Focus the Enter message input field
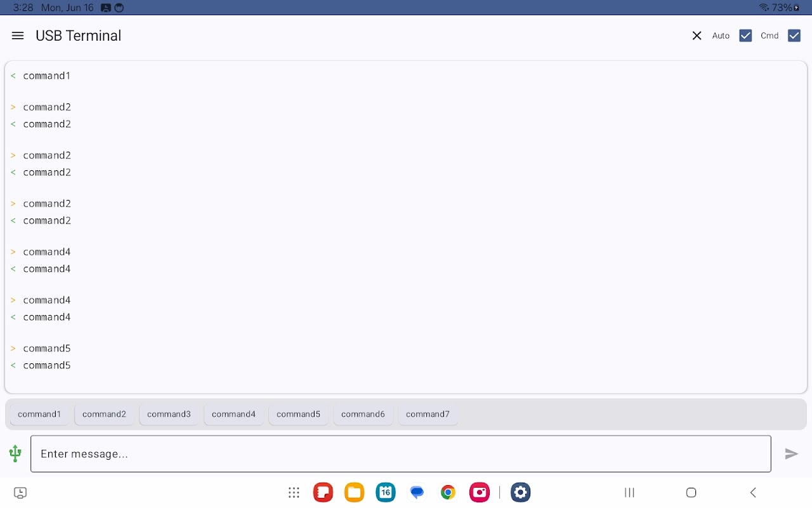Image resolution: width=812 pixels, height=508 pixels. [x=401, y=453]
